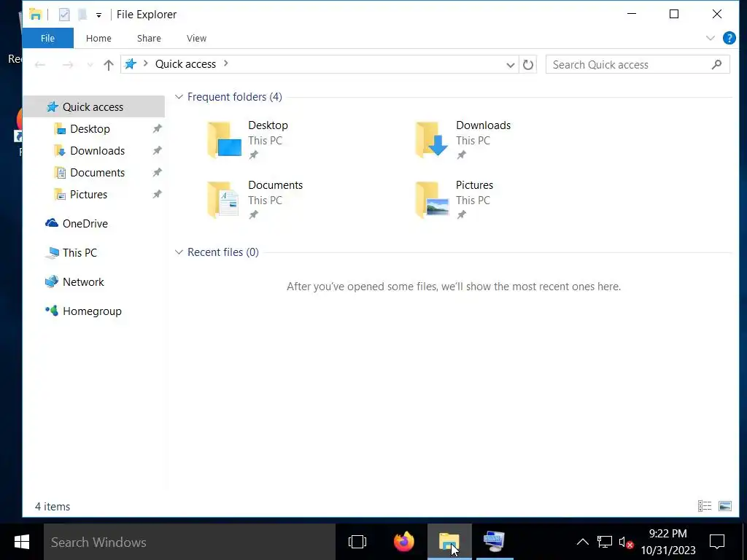Click the muted volume tray icon
This screenshot has width=747, height=560.
(626, 542)
